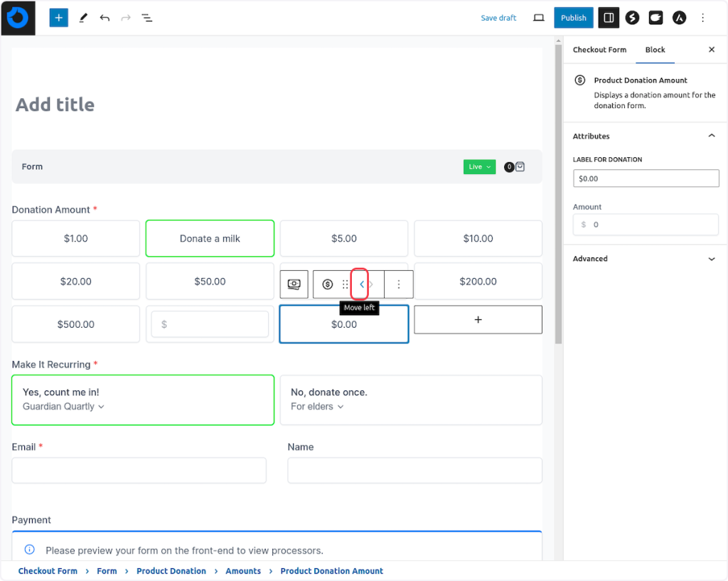This screenshot has height=581, width=728.
Task: Click the Preview device icon
Action: pos(539,18)
